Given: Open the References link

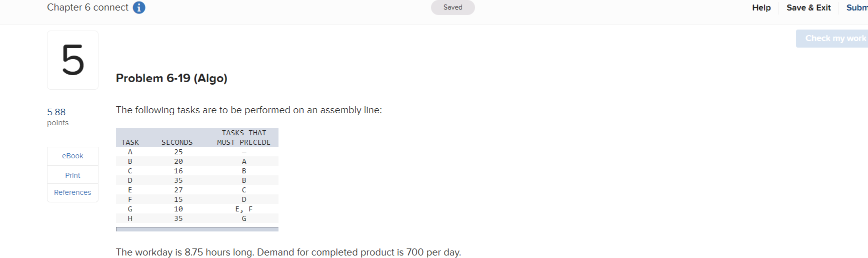Looking at the screenshot, I should pos(72,192).
